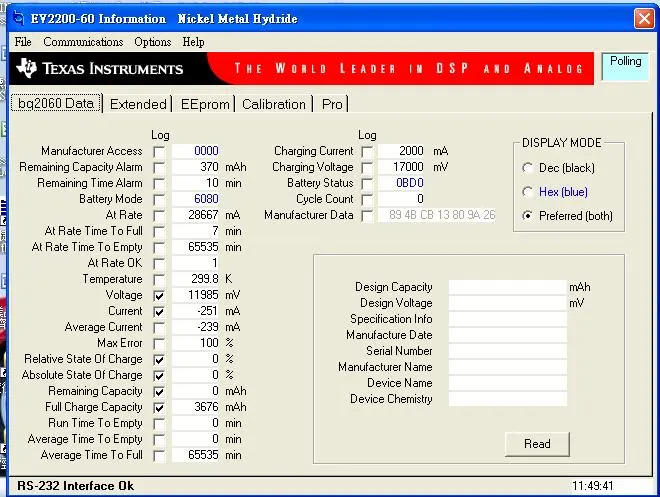Click the Manufacture Date field
The width and height of the screenshot is (660, 497).
(508, 335)
